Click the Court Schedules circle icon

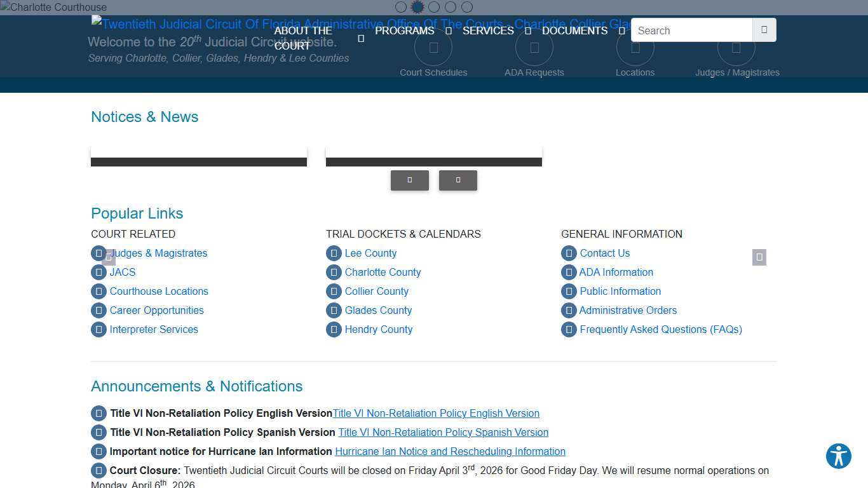433,48
